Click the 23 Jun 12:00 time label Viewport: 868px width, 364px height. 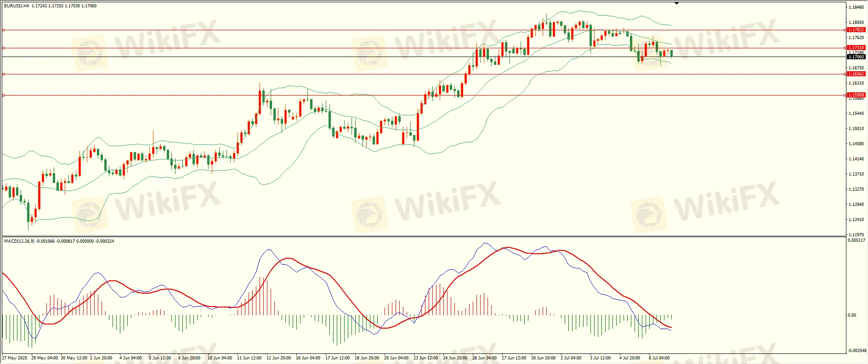[x=426, y=358]
